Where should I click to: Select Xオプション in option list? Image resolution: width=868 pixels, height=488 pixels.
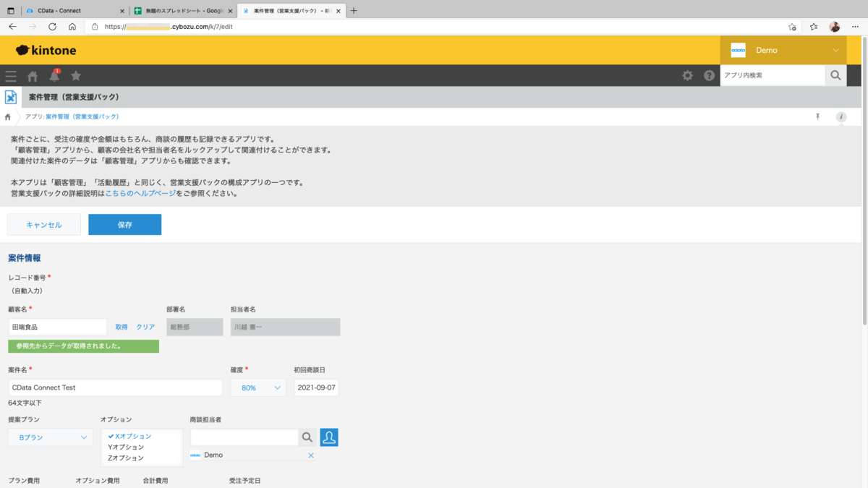click(x=142, y=436)
